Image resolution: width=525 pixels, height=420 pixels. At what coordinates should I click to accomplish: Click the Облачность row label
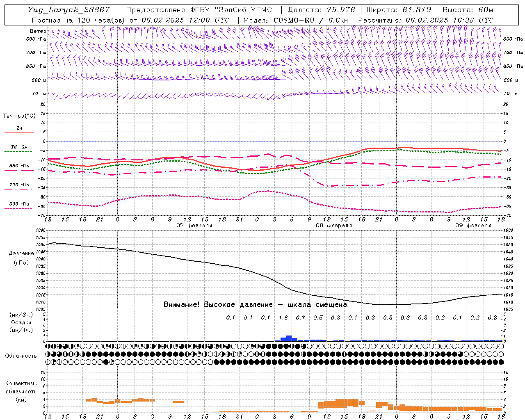21,356
